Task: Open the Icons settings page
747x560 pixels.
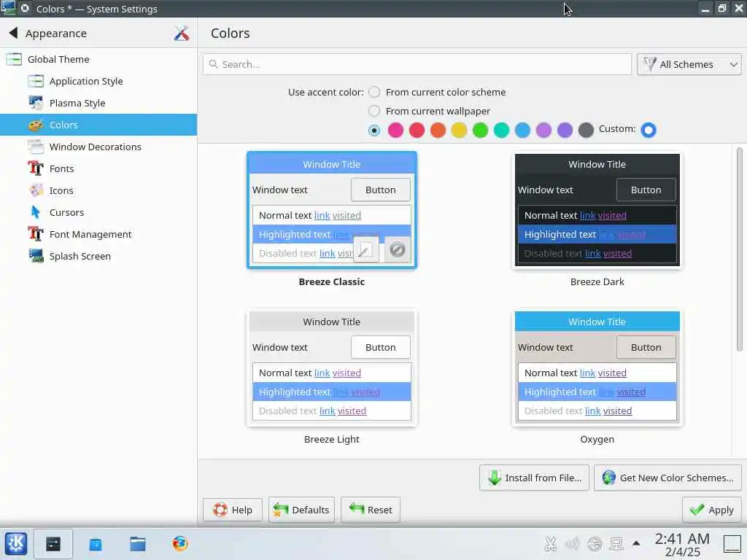Action: (98, 190)
